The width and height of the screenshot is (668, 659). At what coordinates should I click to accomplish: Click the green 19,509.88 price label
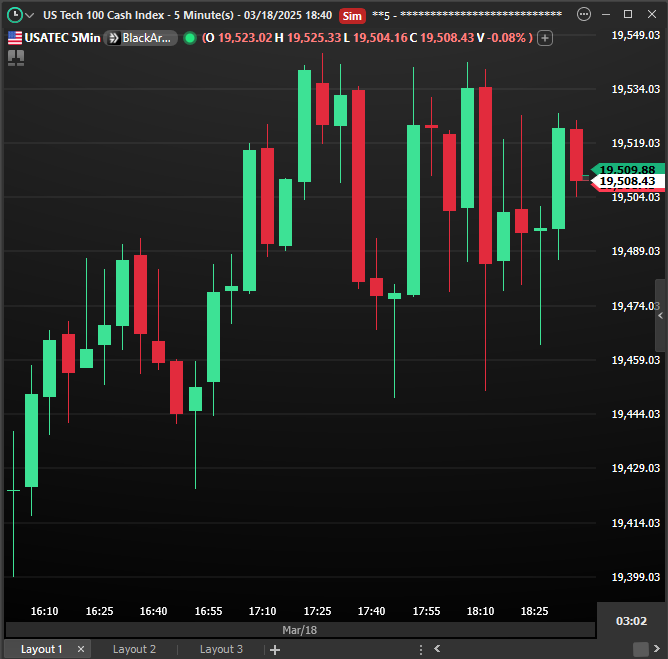point(627,169)
